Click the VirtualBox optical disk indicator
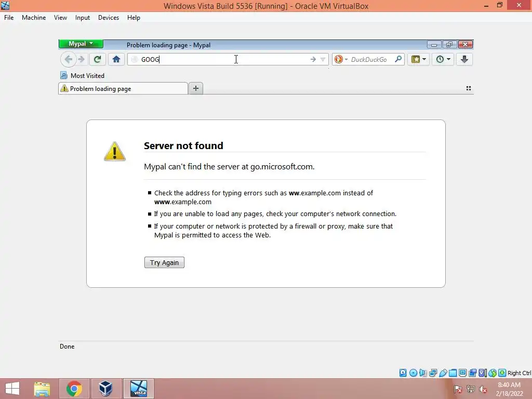This screenshot has width=532, height=399. click(413, 373)
